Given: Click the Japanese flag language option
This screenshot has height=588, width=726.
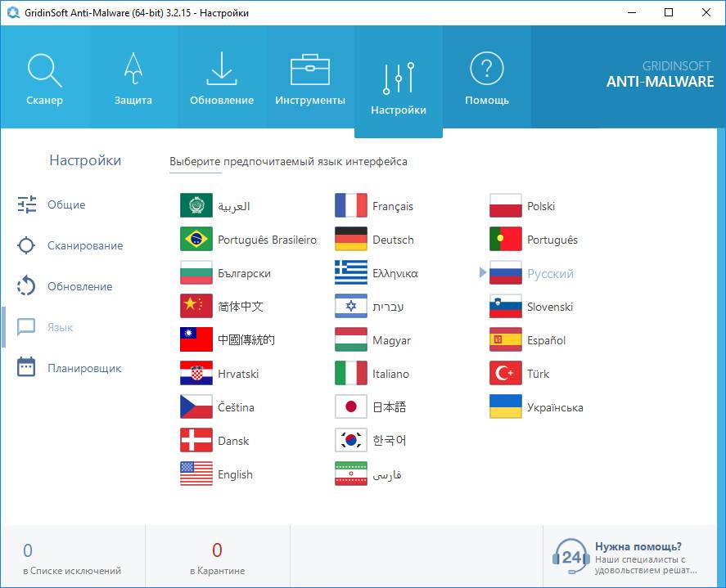Looking at the screenshot, I should point(351,406).
